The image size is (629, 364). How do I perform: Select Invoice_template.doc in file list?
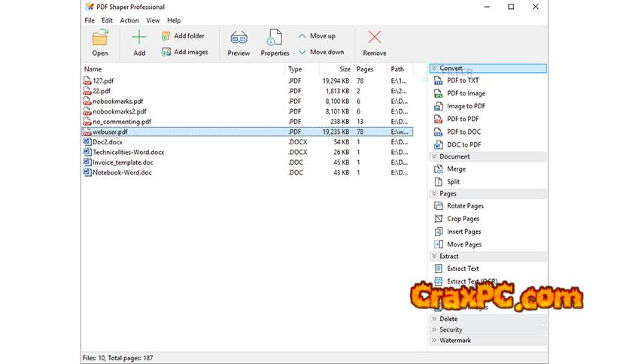point(123,162)
